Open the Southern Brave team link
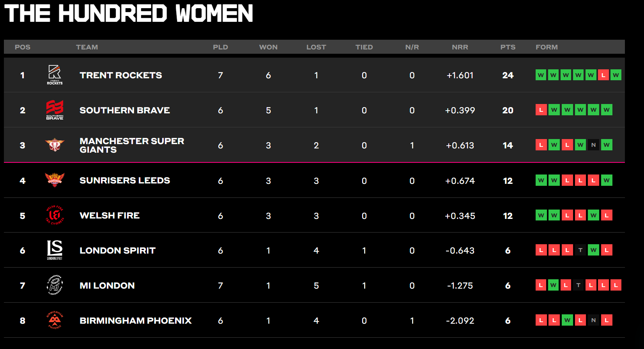This screenshot has width=644, height=349. 125,110
